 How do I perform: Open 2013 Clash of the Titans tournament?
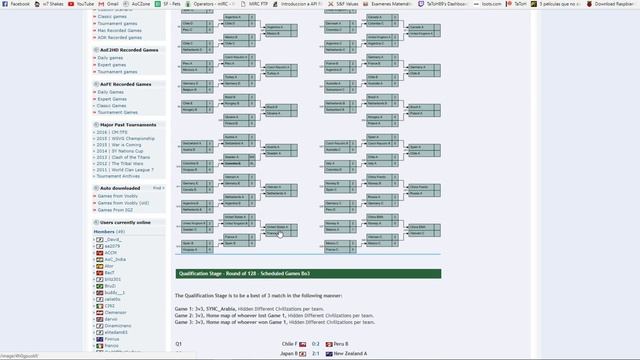click(123, 157)
